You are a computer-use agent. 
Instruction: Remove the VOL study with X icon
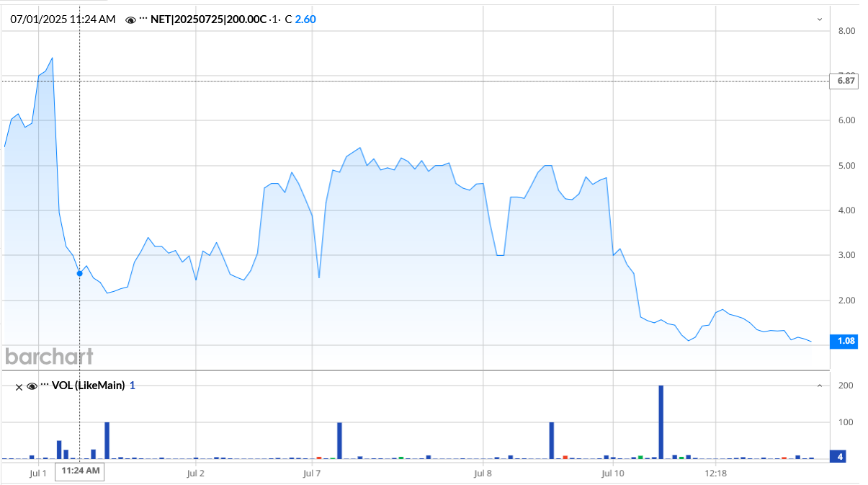[19, 386]
